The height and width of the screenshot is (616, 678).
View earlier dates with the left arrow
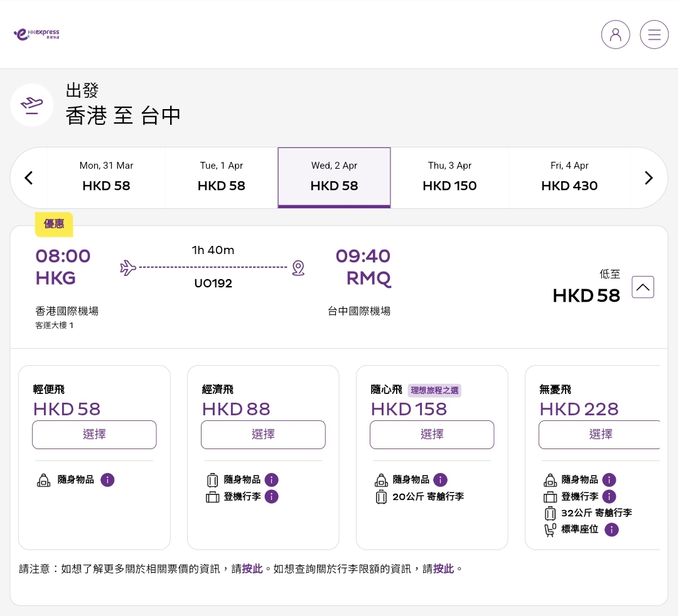click(x=28, y=178)
